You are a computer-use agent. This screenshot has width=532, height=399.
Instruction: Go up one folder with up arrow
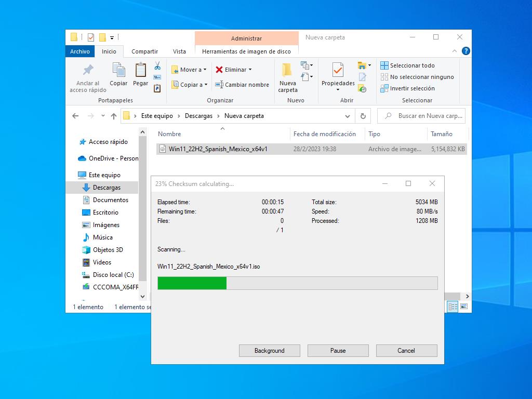pos(114,116)
